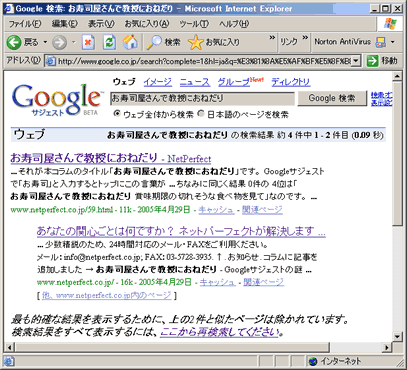Click the ウェブ results header label
This screenshot has height=370, width=407.
click(x=29, y=135)
